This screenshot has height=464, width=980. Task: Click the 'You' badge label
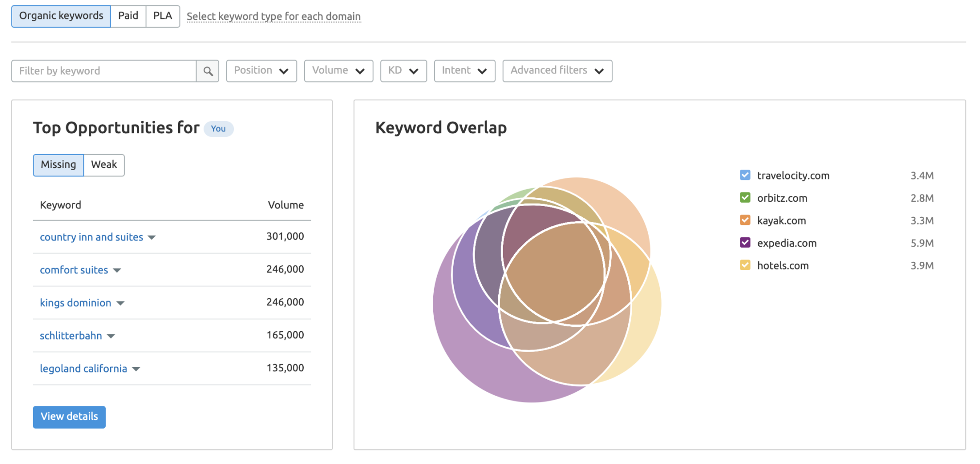point(218,129)
